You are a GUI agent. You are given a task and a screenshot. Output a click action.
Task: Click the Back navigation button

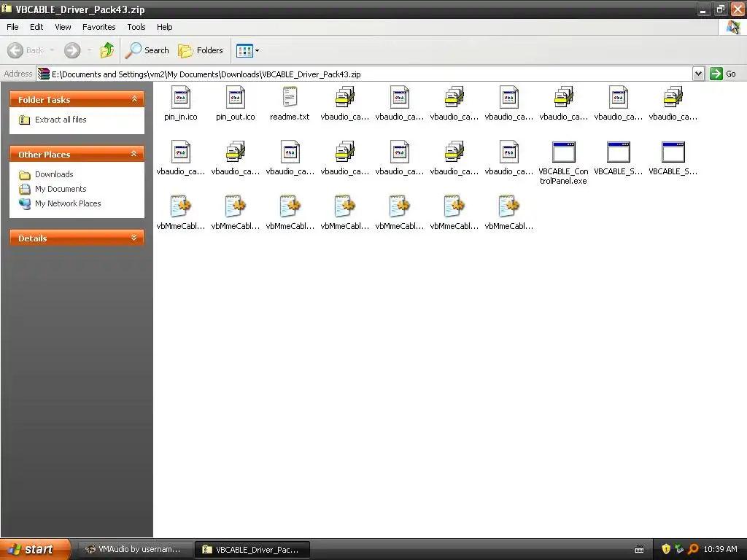click(x=25, y=50)
